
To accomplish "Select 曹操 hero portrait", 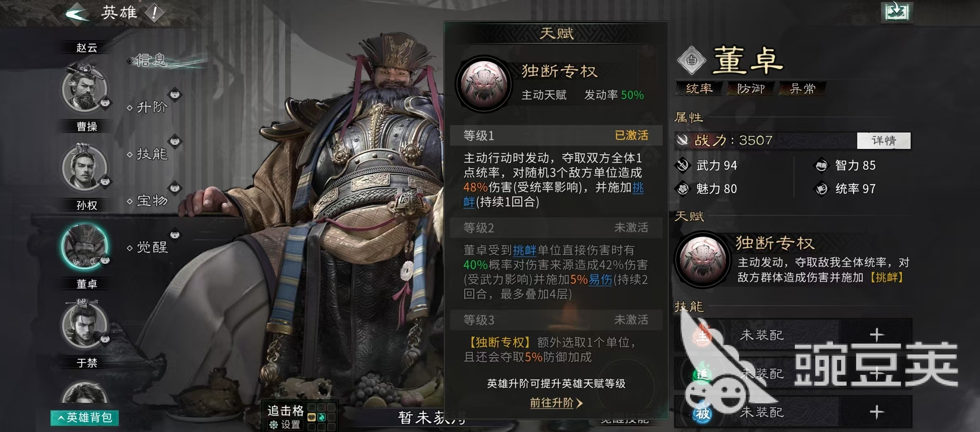I will (85, 88).
